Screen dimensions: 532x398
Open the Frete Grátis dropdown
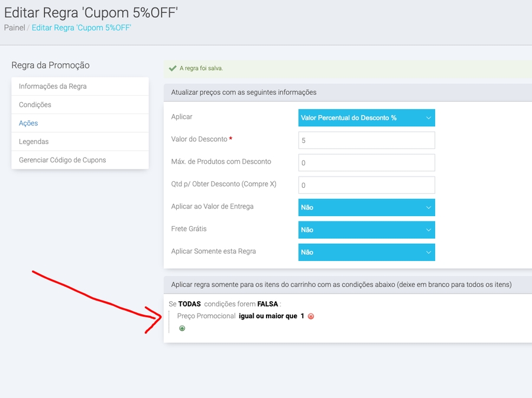[x=366, y=230]
